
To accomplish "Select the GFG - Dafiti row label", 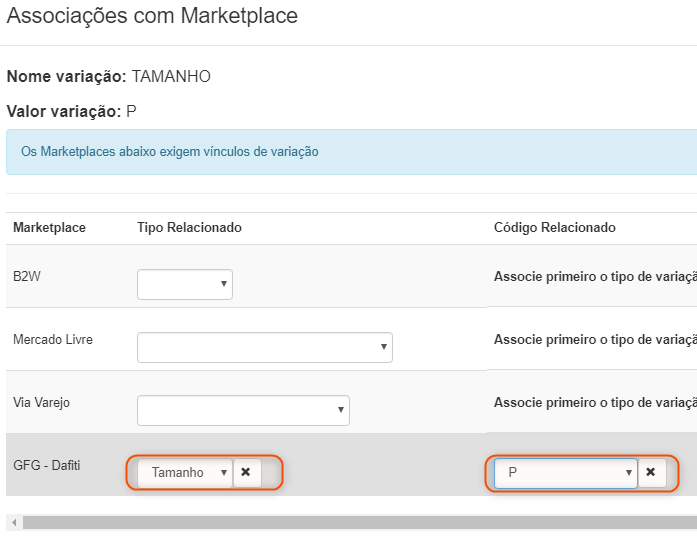I will point(48,465).
